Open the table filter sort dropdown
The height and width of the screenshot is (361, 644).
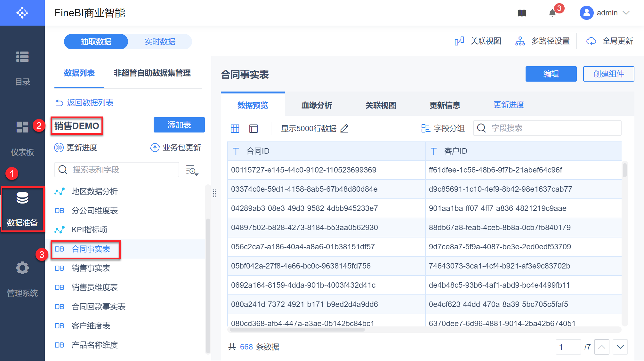click(x=192, y=170)
